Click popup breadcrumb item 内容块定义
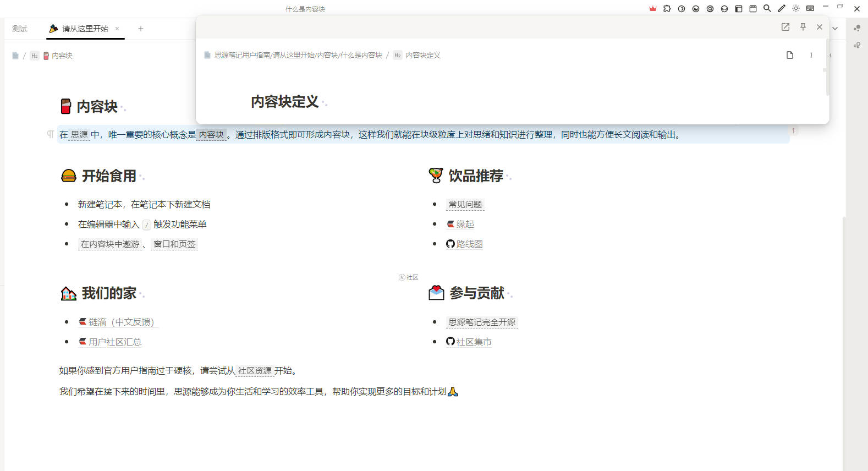868x471 pixels. (x=423, y=55)
